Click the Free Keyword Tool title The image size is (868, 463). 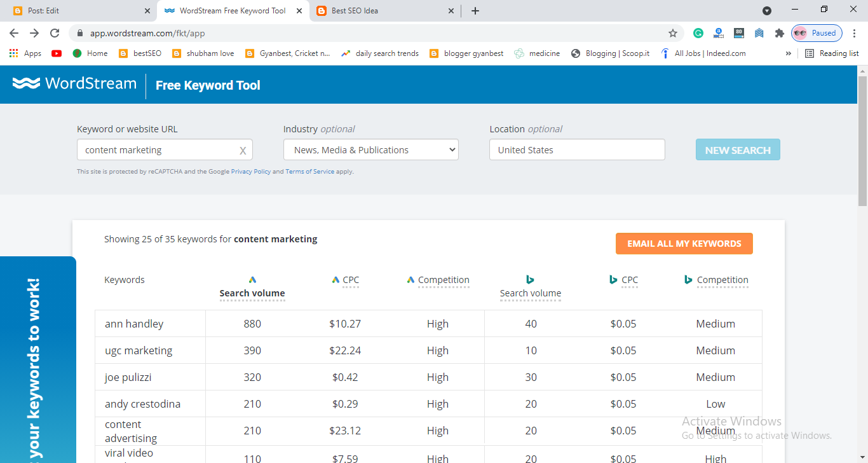[x=208, y=85]
